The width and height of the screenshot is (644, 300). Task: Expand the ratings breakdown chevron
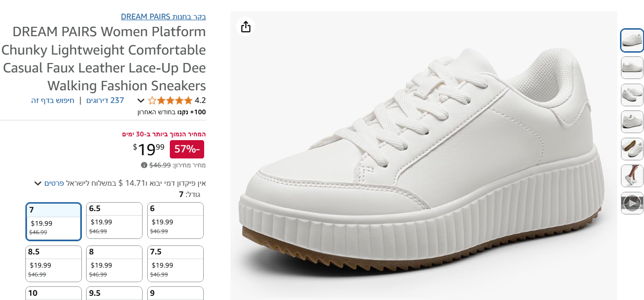[140, 101]
